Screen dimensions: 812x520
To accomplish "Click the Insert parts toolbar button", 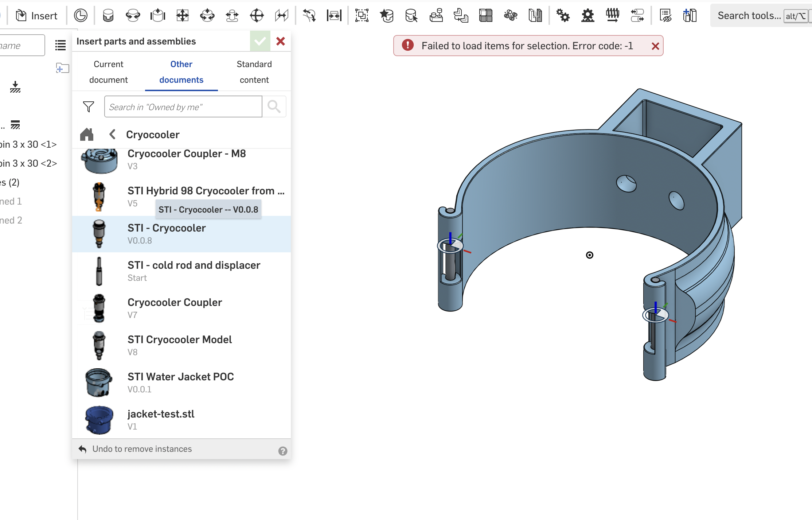I will pyautogui.click(x=37, y=16).
